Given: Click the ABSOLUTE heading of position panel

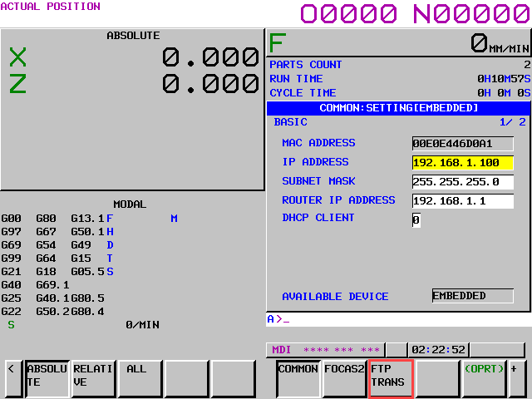Looking at the screenshot, I should click(133, 36).
